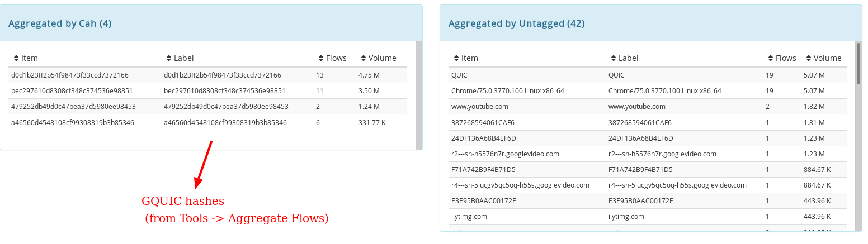Select r2---sn-h5576n7r.googlevideo.com item row
This screenshot has height=244, width=868.
tap(505, 154)
